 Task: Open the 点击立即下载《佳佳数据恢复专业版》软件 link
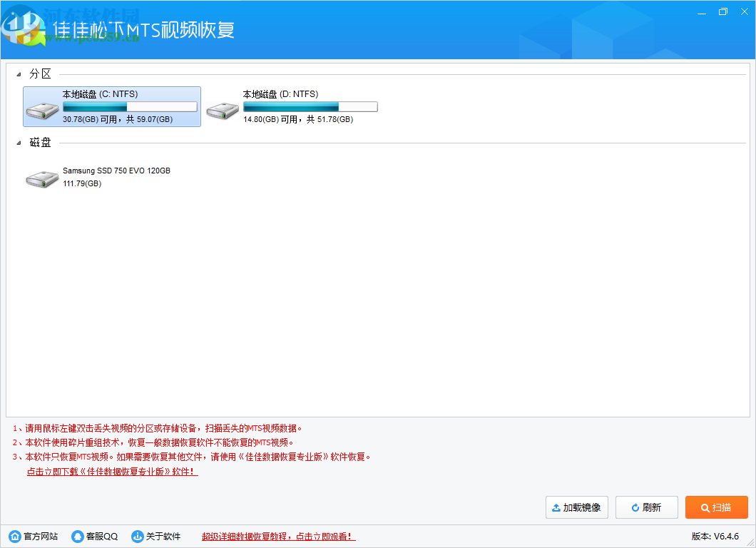111,470
